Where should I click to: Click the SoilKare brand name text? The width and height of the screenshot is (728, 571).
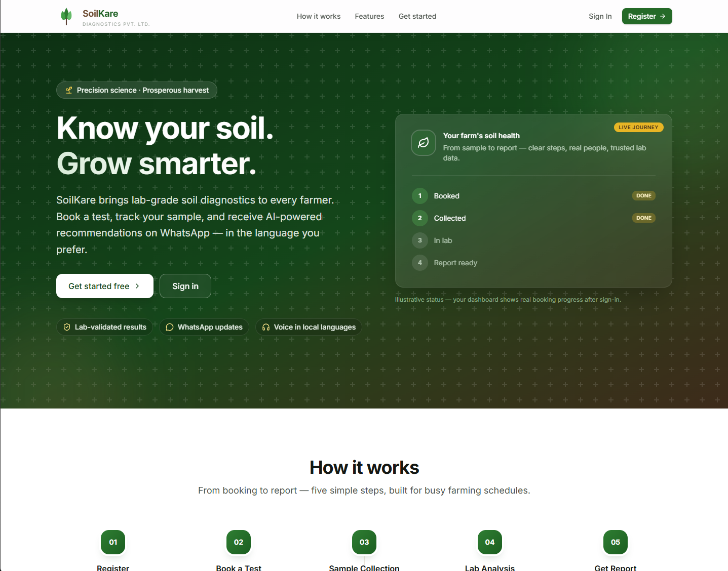[100, 14]
